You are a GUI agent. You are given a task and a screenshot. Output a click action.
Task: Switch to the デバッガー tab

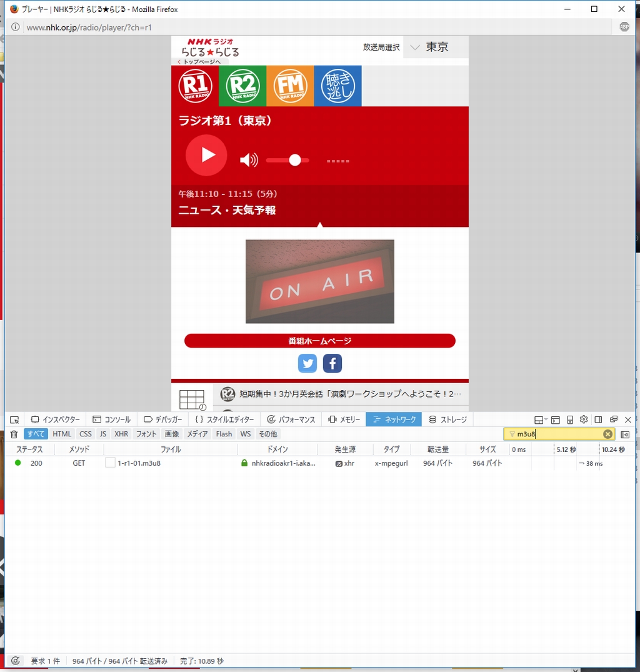pyautogui.click(x=162, y=419)
